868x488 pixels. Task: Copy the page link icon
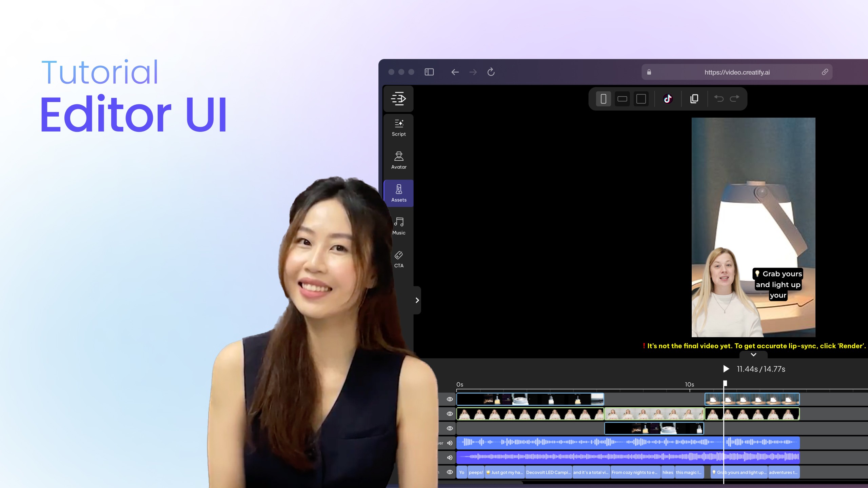[x=825, y=72]
